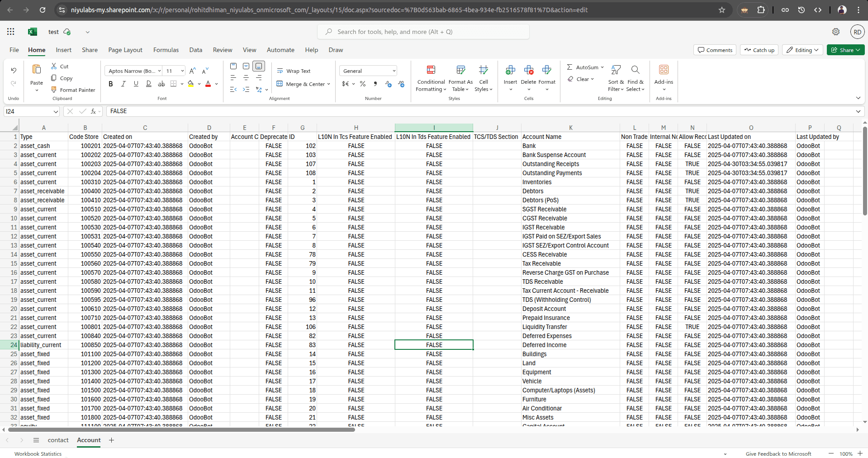Open the Editing mode dropdown

coord(803,50)
